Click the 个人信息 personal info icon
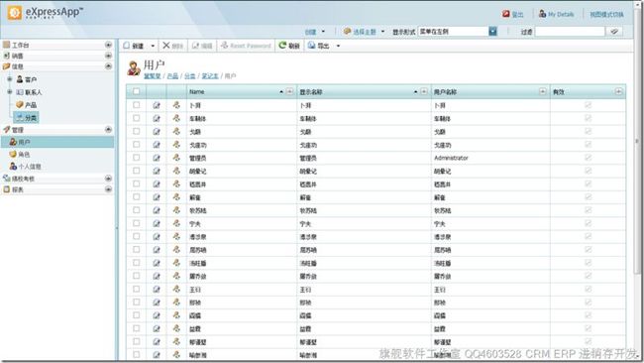 [13, 166]
